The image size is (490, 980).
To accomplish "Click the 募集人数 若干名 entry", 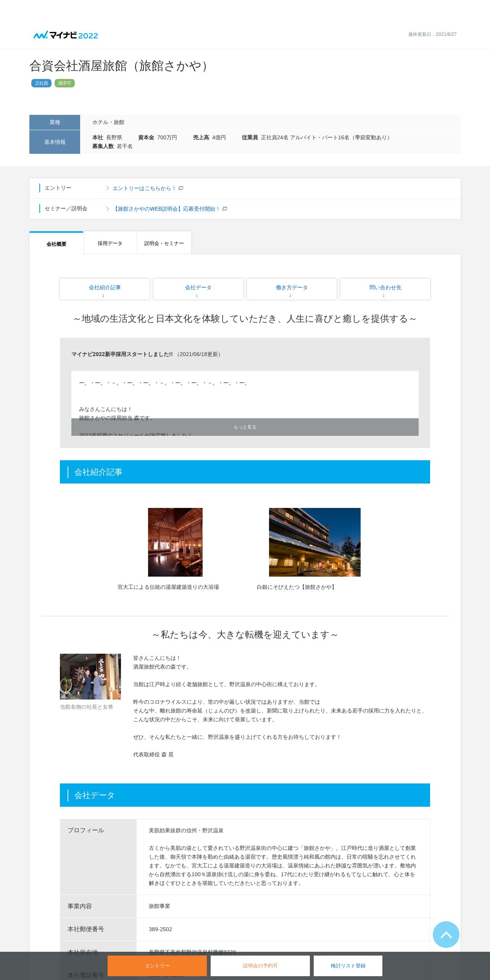I will click(x=112, y=146).
